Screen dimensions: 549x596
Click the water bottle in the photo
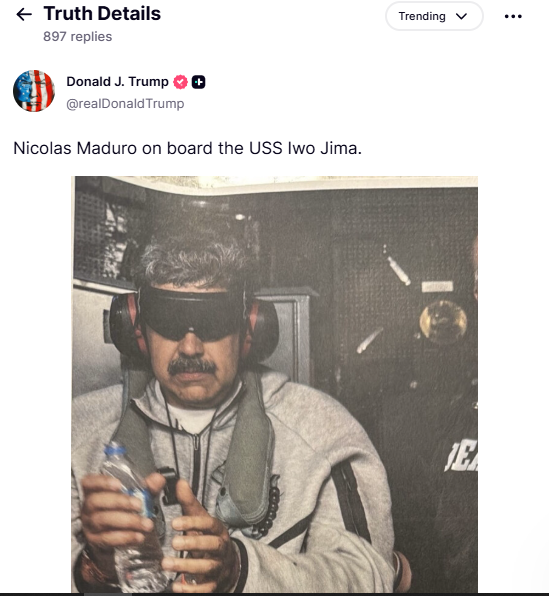tap(133, 517)
